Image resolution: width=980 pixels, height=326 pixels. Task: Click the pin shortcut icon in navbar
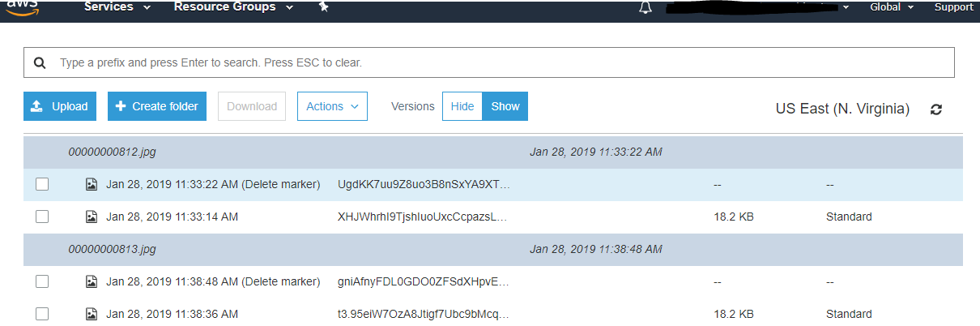[324, 6]
